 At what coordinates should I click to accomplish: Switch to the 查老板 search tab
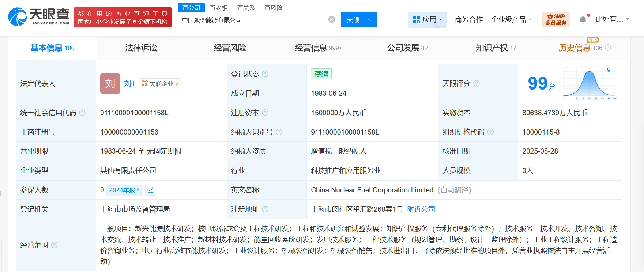click(219, 8)
